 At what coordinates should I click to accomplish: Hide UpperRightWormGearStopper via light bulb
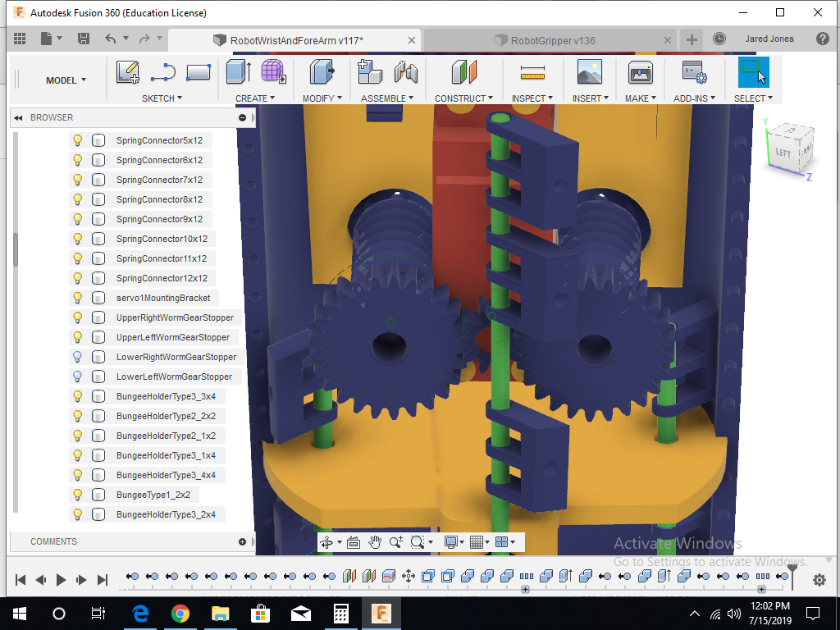78,317
